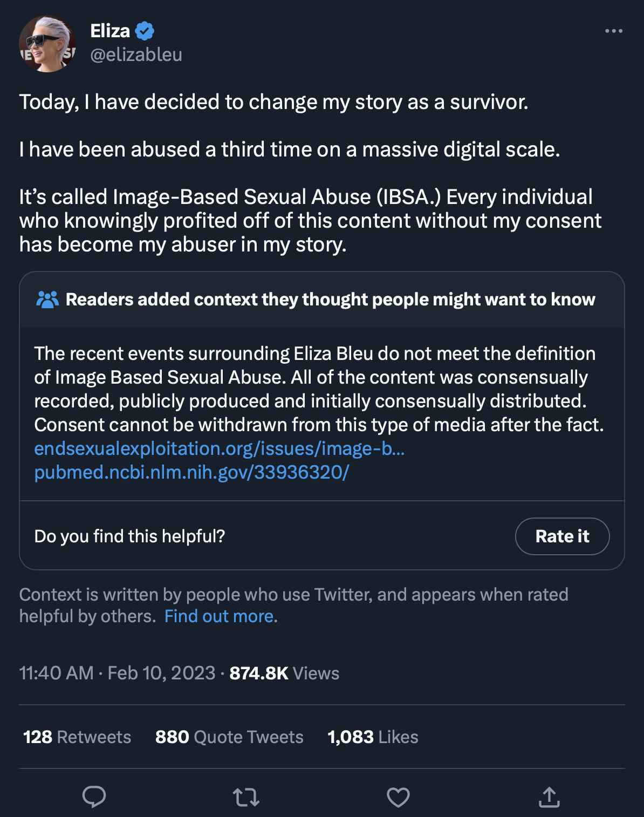
Task: Click the retweet arrows icon
Action: click(246, 797)
